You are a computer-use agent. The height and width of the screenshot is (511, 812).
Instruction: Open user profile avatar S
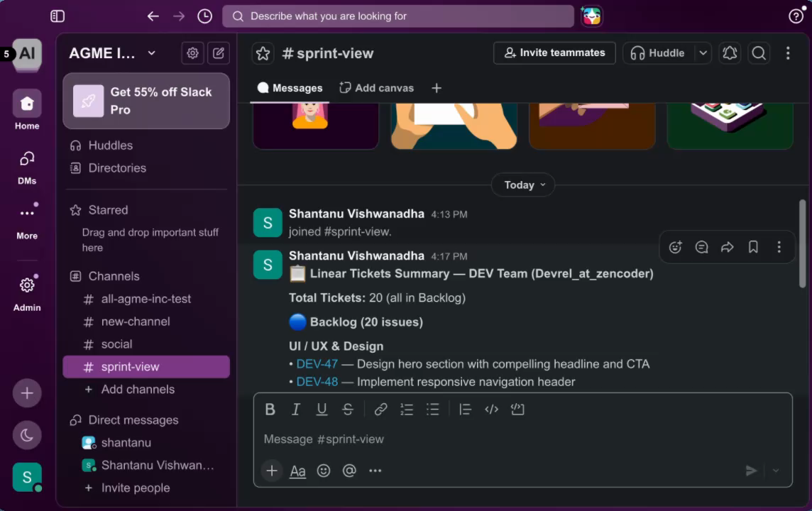click(x=27, y=477)
